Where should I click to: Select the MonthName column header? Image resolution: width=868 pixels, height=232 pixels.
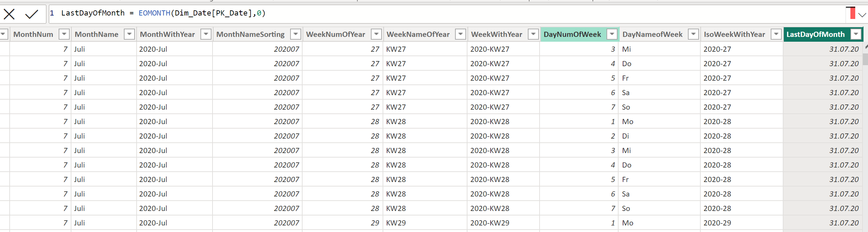click(x=96, y=34)
